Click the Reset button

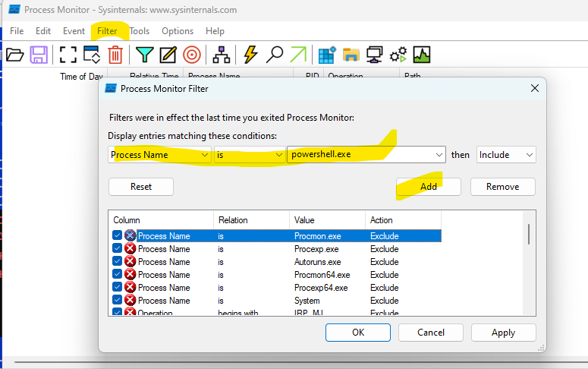[x=141, y=187]
